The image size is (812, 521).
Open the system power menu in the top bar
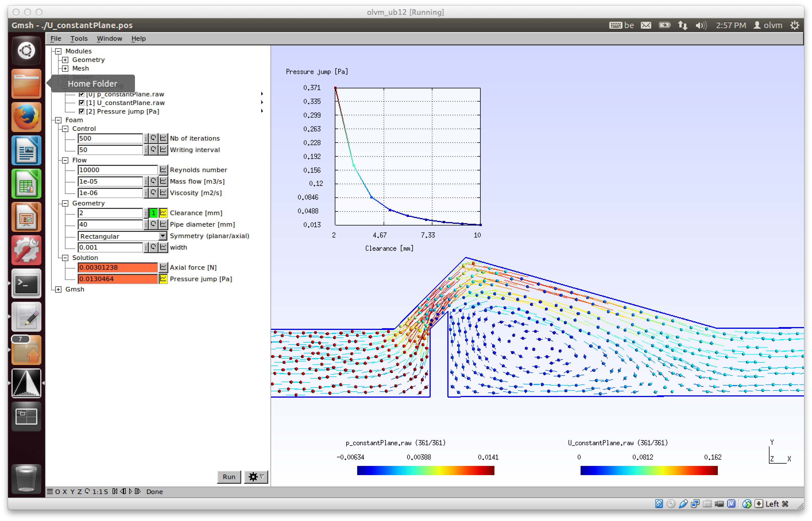pyautogui.click(x=795, y=25)
